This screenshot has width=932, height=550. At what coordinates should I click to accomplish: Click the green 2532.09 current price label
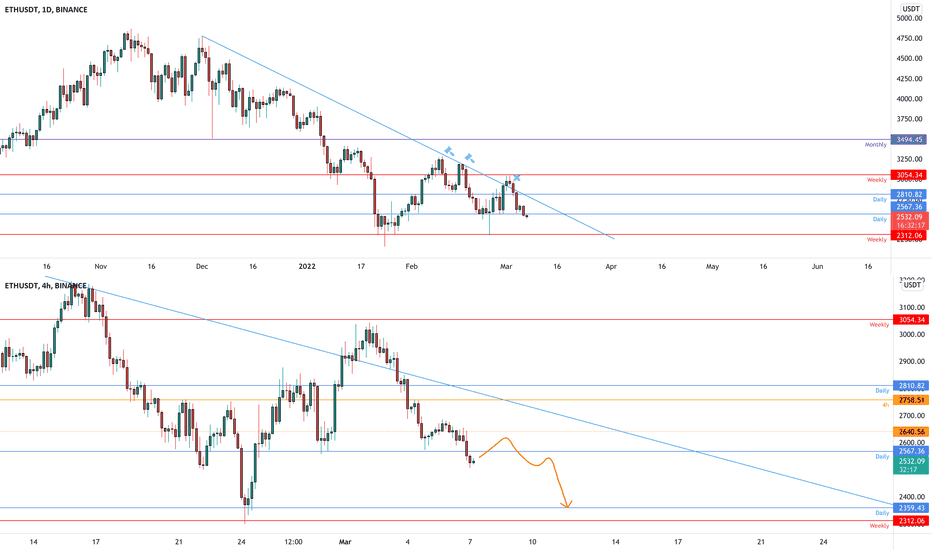point(910,461)
